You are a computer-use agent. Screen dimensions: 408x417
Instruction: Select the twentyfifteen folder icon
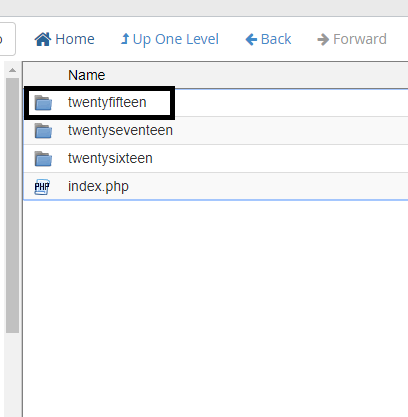pos(43,103)
